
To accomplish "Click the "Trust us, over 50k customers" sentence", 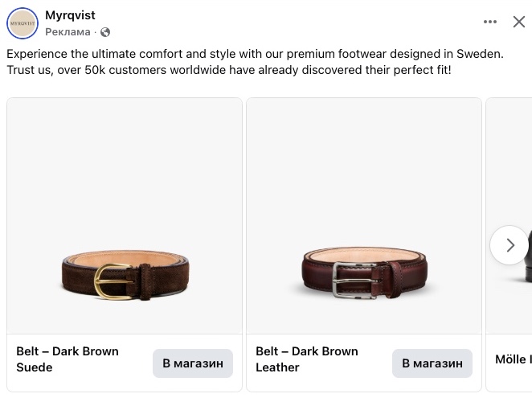I will 229,70.
